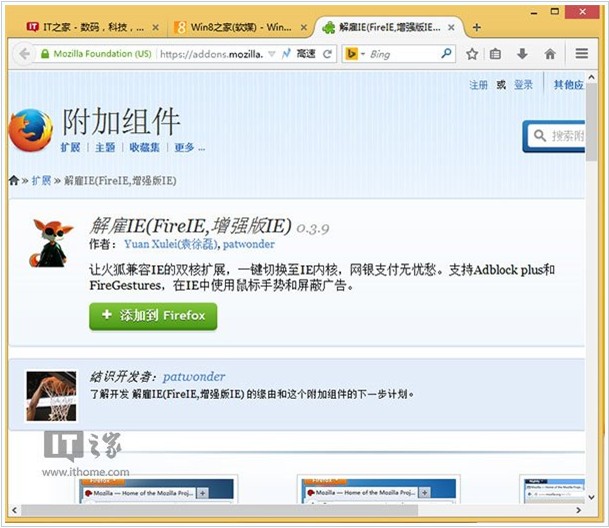
Task: Click the FireIE fox add-on icon
Action: pos(51,243)
